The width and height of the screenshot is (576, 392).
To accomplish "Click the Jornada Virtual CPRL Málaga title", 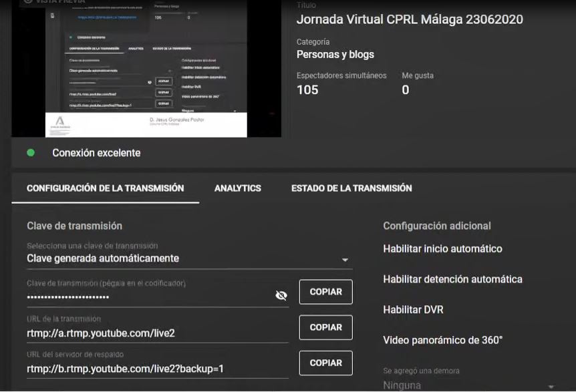I will click(409, 19).
